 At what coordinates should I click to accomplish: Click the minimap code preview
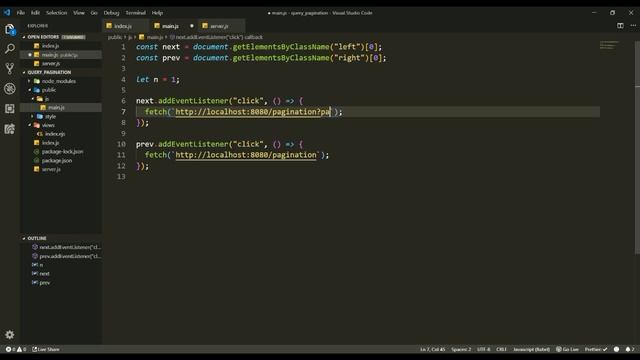coord(609,45)
